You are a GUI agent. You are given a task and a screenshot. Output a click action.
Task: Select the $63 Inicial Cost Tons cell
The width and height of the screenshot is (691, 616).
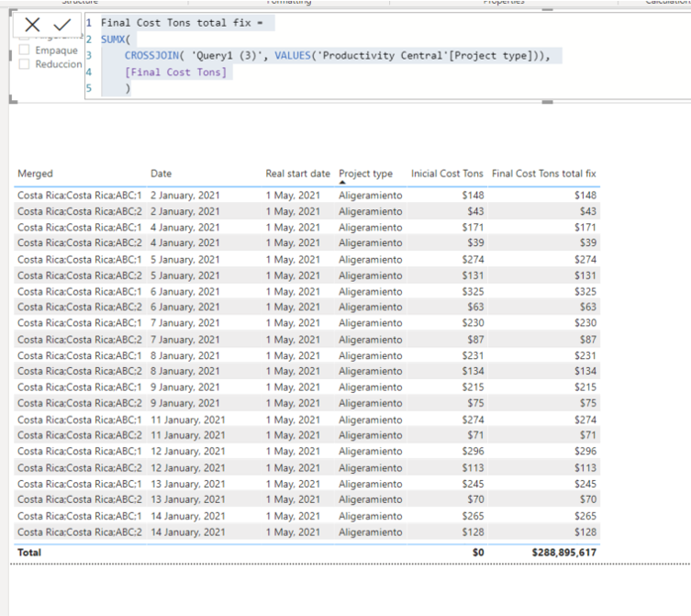click(475, 307)
